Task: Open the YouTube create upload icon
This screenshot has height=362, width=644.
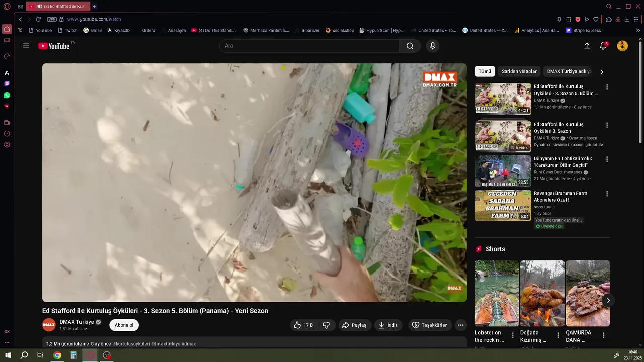Action: pos(587,46)
